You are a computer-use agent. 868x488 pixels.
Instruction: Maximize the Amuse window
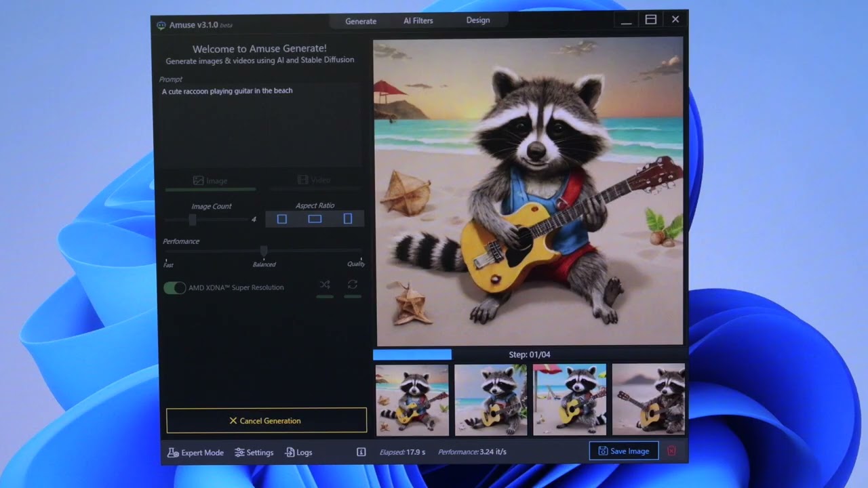click(651, 20)
